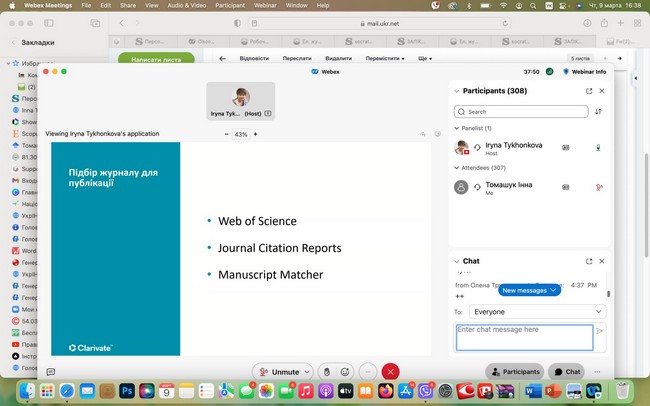The height and width of the screenshot is (406, 650).
Task: Click the card icon in Томашук Інна's row
Action: click(565, 187)
